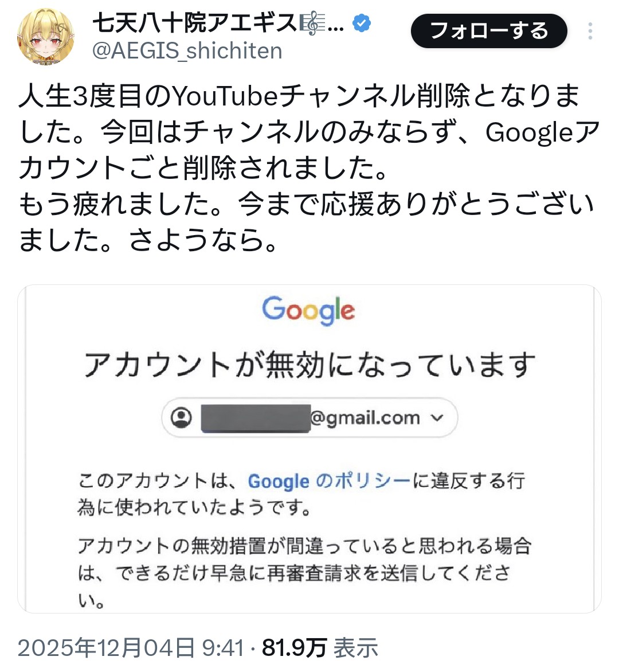
Task: Open the display name 七天八十院アエギス
Action: [x=195, y=24]
